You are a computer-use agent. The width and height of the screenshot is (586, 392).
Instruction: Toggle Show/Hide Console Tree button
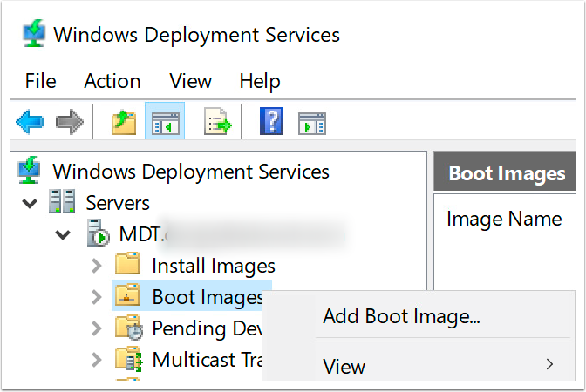pos(165,121)
